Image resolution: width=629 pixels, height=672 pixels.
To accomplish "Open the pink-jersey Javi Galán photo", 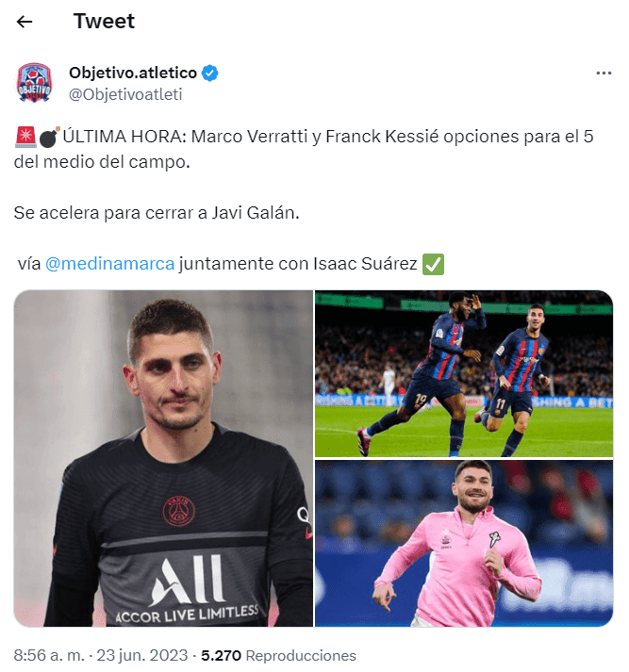I will tap(464, 544).
